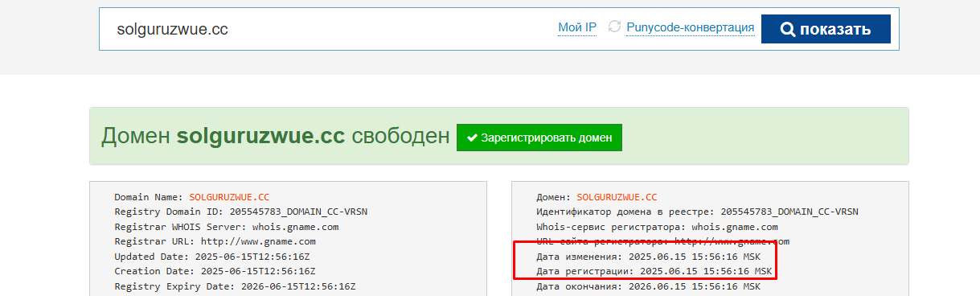Image resolution: width=980 pixels, height=296 pixels.
Task: Select Дата изменения 2025.06.15 line
Action: coord(648,257)
